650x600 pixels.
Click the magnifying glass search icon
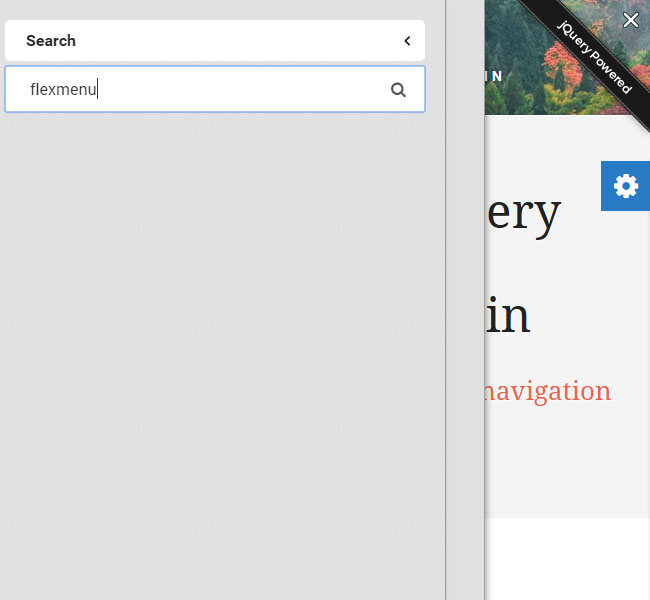[398, 90]
